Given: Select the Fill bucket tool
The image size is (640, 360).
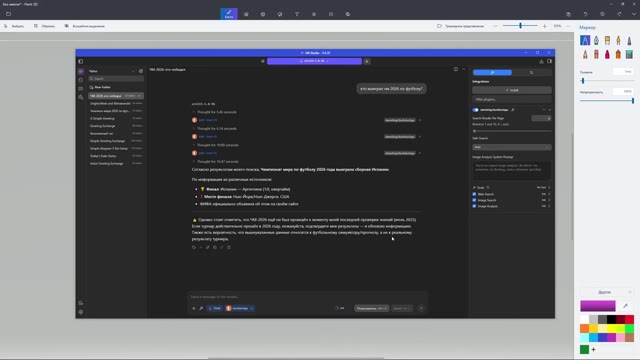Looking at the screenshot, I should click(629, 54).
